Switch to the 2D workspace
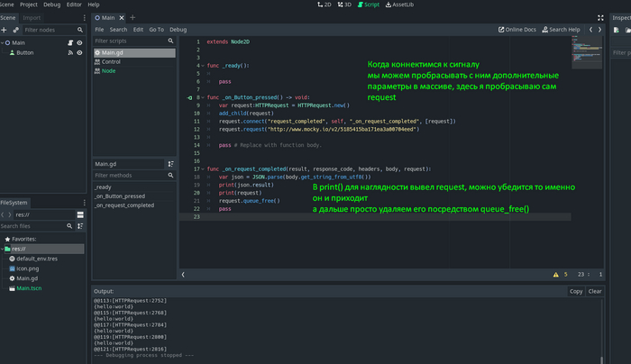 point(325,5)
